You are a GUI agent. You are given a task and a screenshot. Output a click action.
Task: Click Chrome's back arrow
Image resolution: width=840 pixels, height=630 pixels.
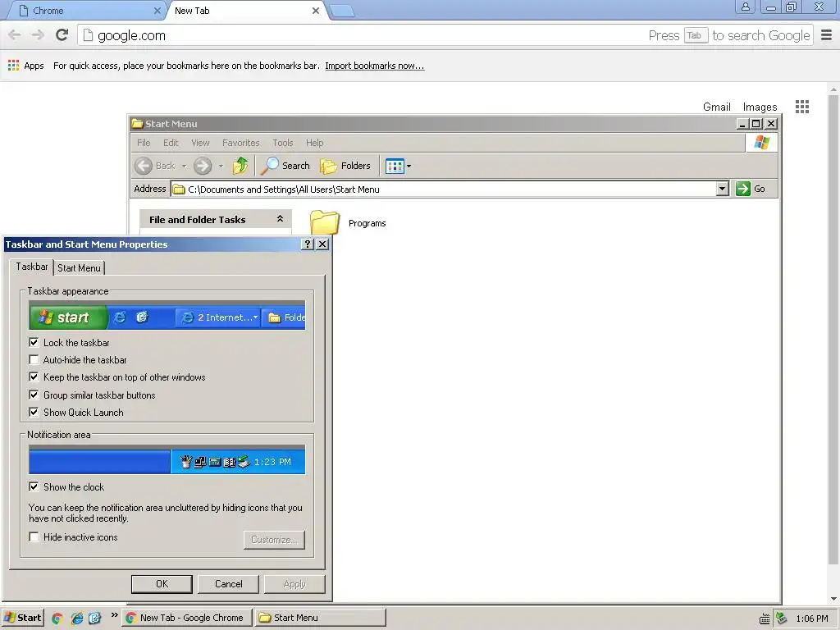point(15,35)
